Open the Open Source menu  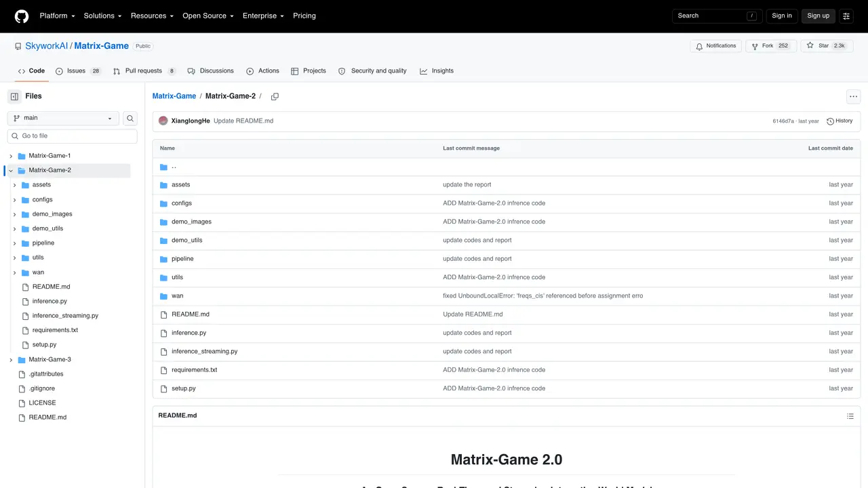coord(208,16)
